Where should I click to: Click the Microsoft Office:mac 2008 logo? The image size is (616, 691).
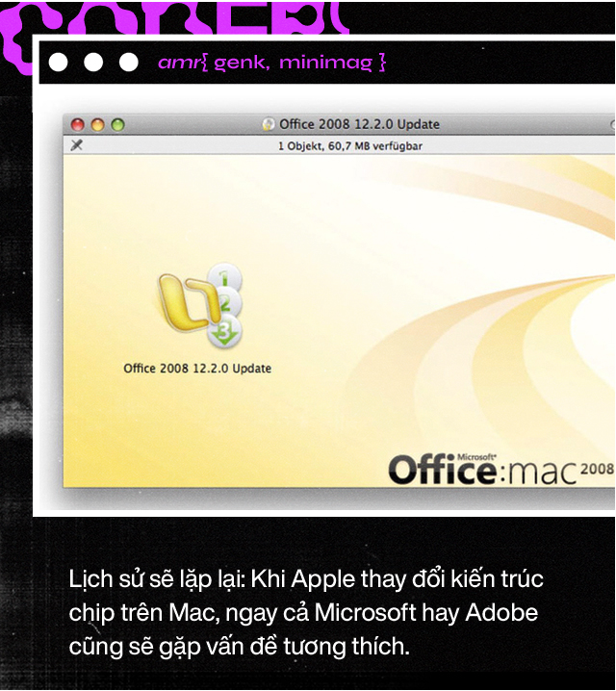[x=500, y=468]
